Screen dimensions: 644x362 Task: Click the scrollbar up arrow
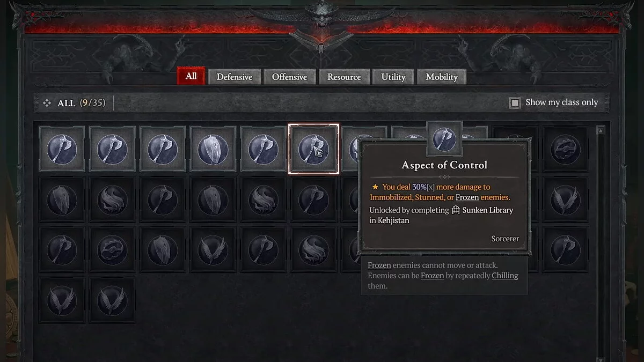click(601, 130)
